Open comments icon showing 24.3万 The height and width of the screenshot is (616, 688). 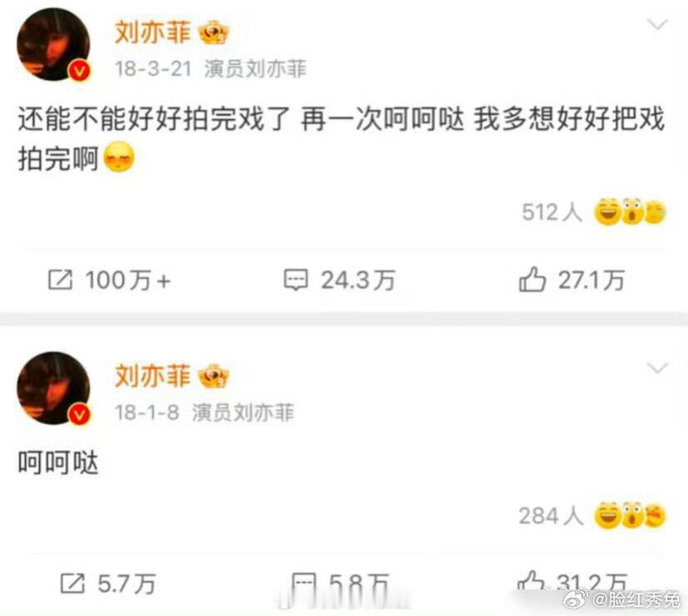click(296, 281)
